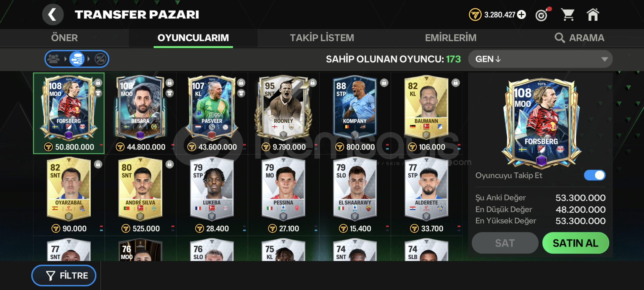
Task: Return home via the house icon
Action: [593, 15]
